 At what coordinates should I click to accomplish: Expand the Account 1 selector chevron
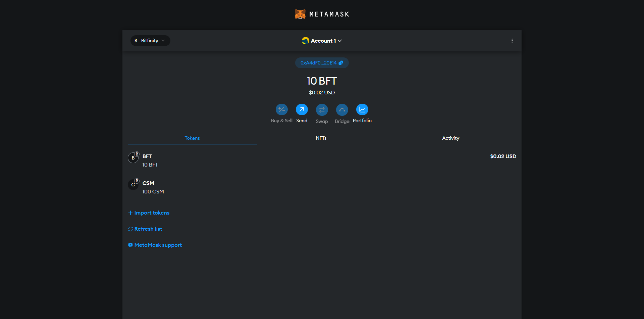coord(340,41)
